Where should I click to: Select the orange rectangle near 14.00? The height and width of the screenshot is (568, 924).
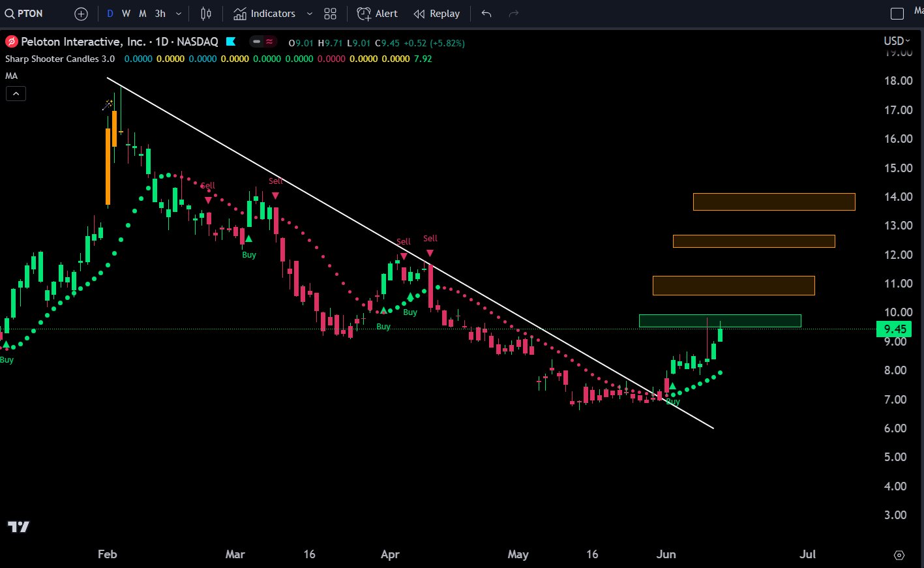click(x=774, y=202)
